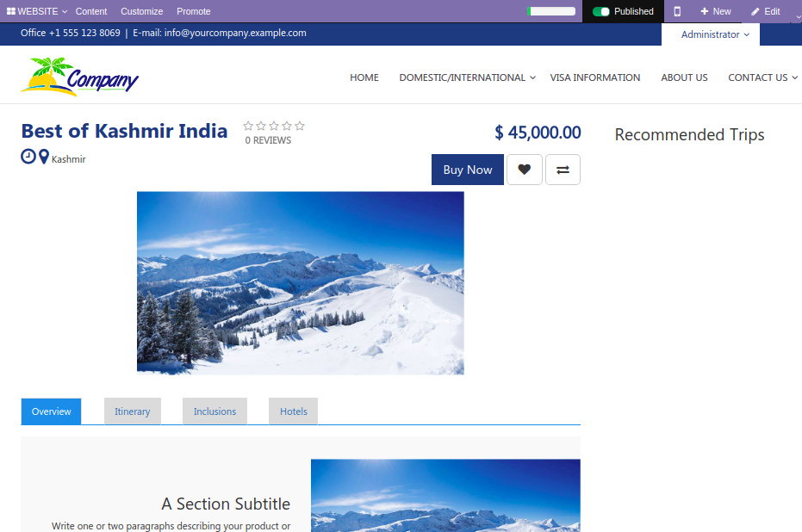Click the 'Best of Kashmir India' title
Viewport: 802px width, 532px height.
point(124,132)
